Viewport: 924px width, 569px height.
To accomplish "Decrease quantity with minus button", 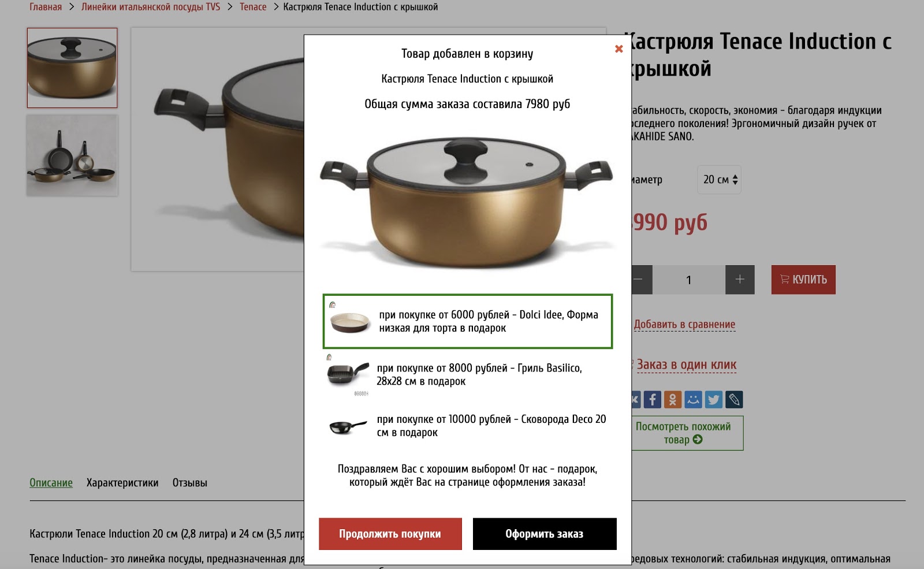I will pyautogui.click(x=642, y=280).
